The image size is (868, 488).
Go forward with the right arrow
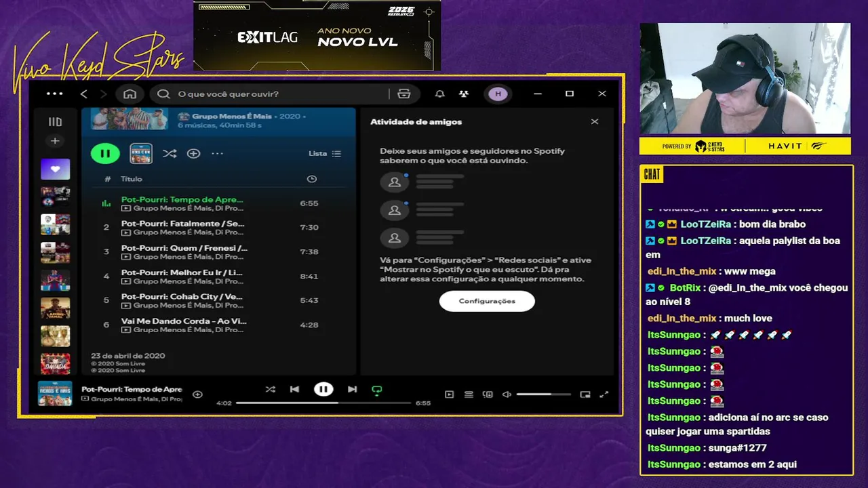point(103,94)
